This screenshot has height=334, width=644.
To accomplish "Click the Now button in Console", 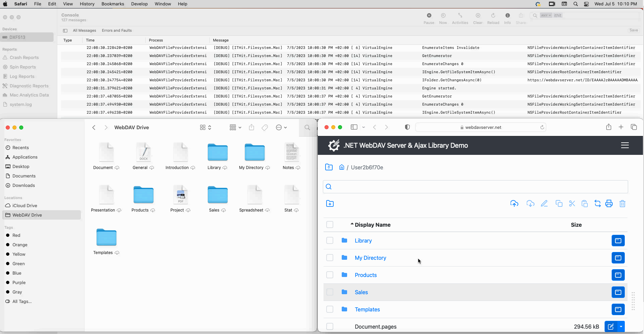I will pyautogui.click(x=443, y=19).
